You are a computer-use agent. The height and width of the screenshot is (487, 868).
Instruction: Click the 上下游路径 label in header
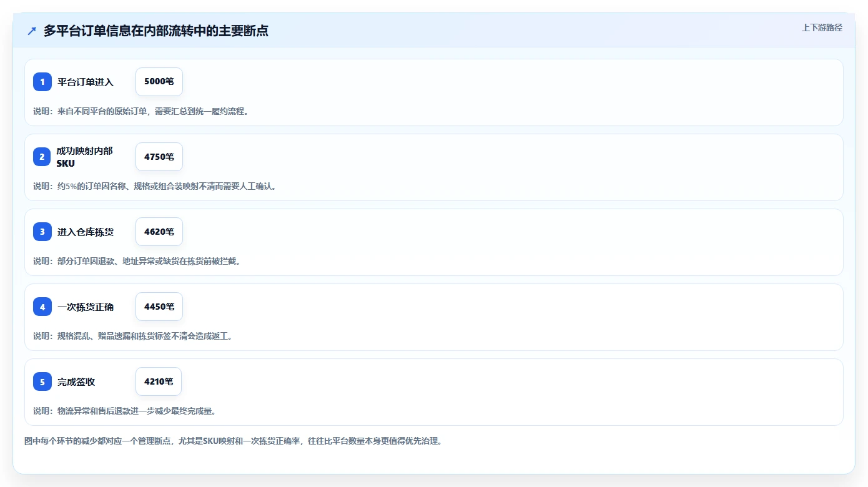(822, 27)
